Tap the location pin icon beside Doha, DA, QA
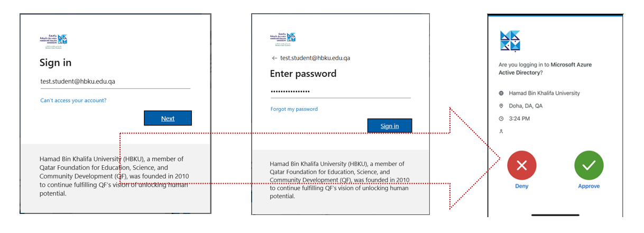644x233 pixels. click(501, 106)
